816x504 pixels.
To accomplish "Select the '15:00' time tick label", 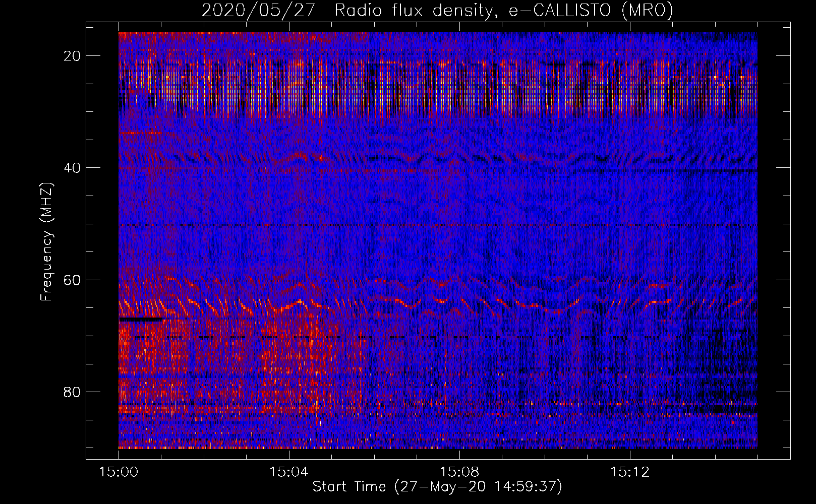I will point(119,472).
